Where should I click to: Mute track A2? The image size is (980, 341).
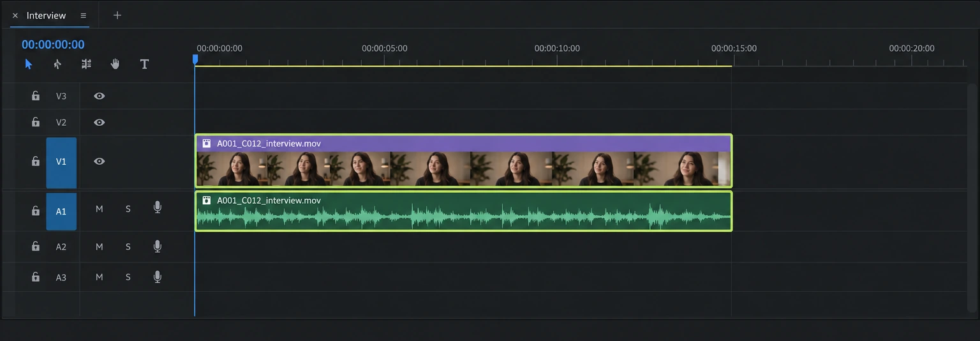99,246
